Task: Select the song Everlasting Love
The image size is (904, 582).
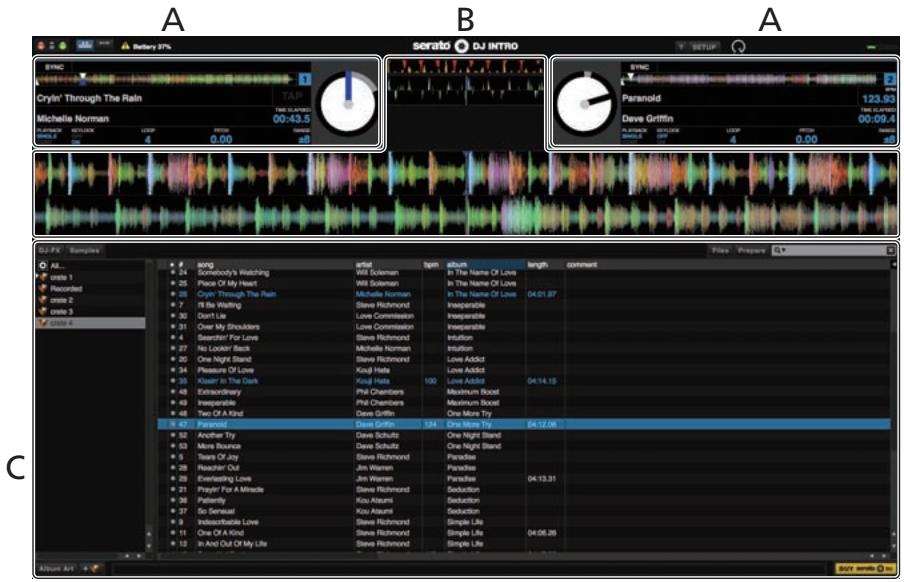Action: click(224, 479)
